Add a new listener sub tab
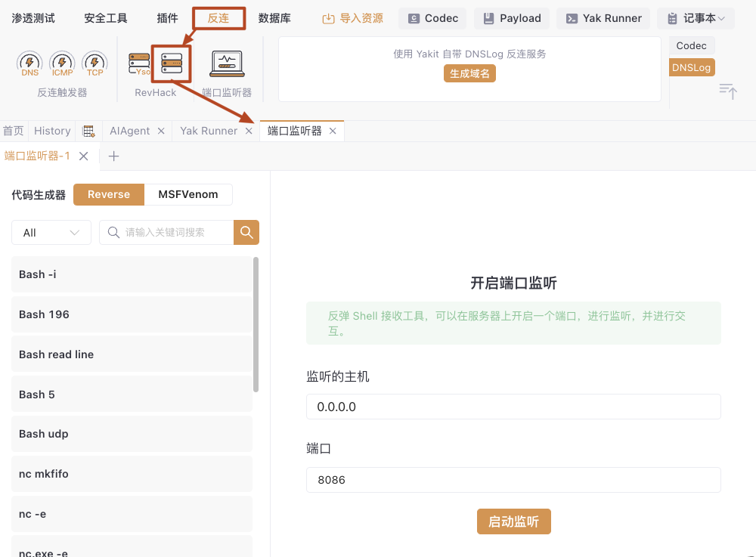Viewport: 756px width, 557px height. point(114,156)
